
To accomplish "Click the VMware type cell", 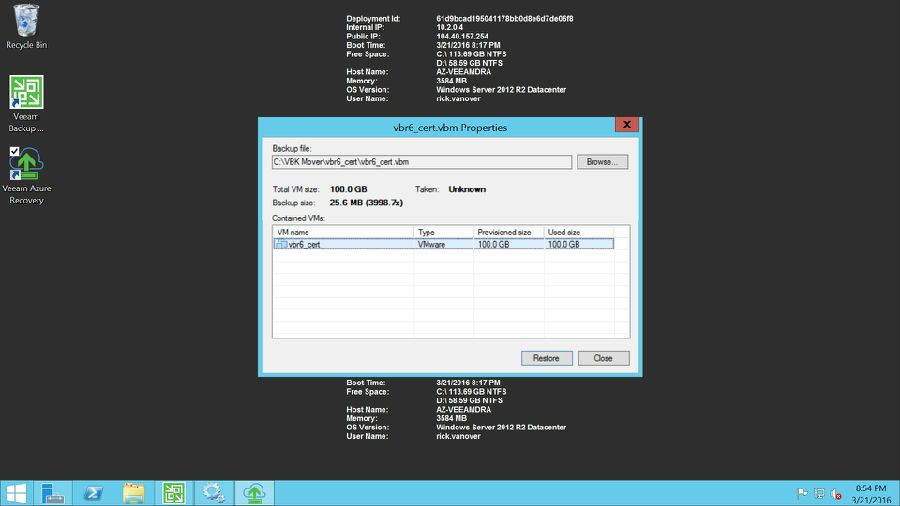I will (432, 244).
